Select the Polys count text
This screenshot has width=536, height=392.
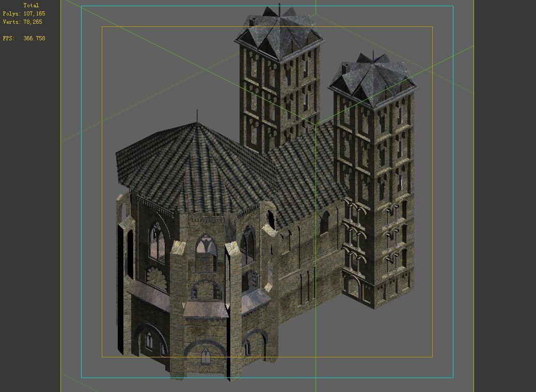tap(24, 13)
